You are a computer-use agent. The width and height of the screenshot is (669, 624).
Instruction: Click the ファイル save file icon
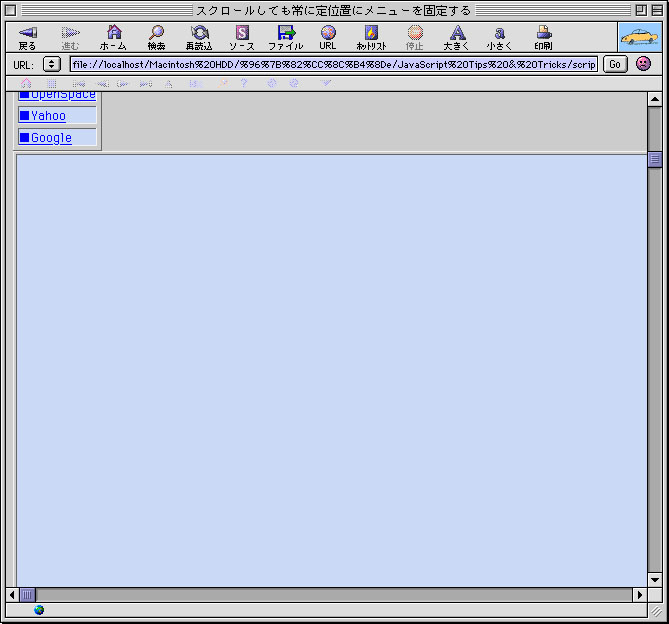point(286,32)
